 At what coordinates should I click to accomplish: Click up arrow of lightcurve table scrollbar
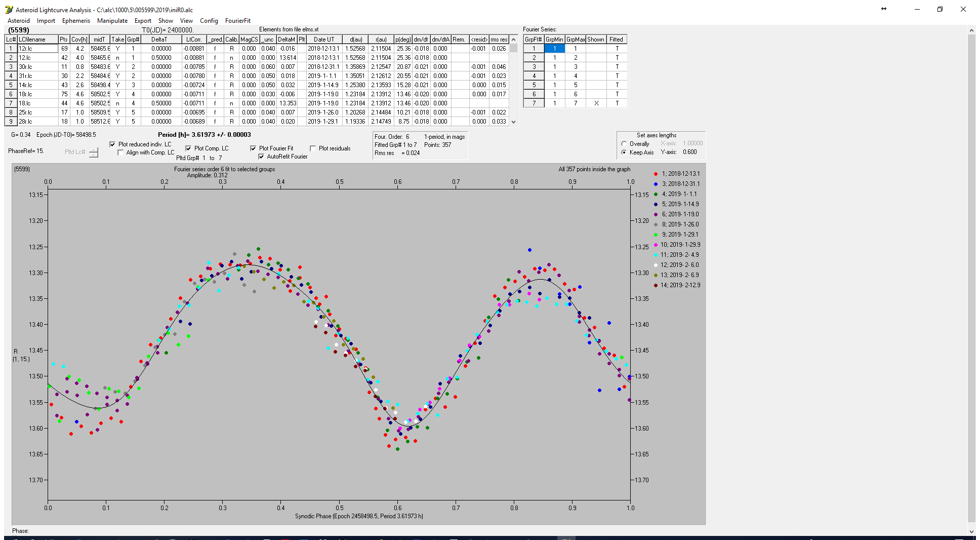(514, 40)
